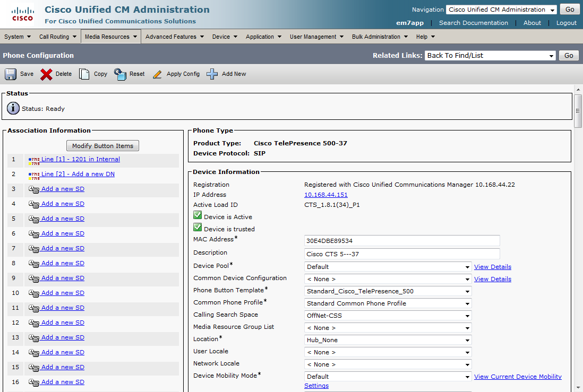Screen dimensions: 583x392
Task: Click the speed dial icon in row 10
Action: pyautogui.click(x=34, y=293)
